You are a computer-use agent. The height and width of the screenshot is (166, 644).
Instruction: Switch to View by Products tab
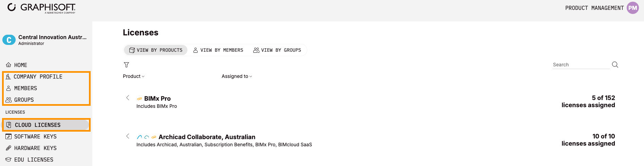pos(156,50)
